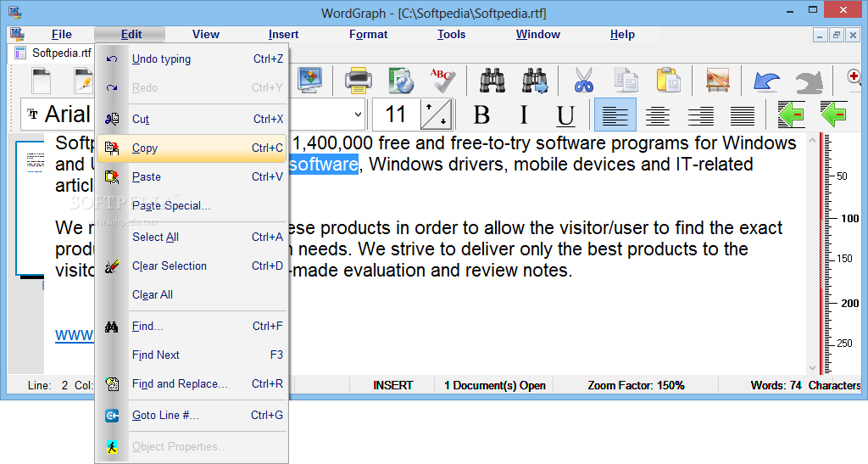Choose Clear Selection menu entry
The height and width of the screenshot is (464, 868).
coord(192,266)
